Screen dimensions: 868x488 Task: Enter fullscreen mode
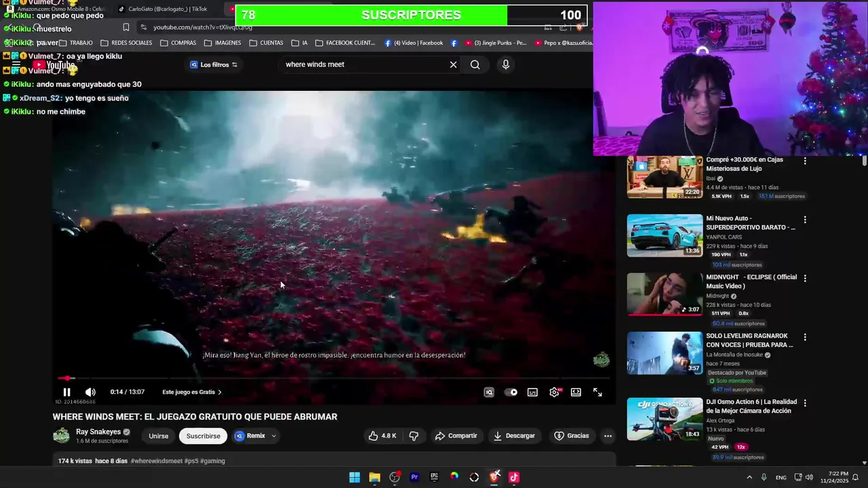[597, 392]
